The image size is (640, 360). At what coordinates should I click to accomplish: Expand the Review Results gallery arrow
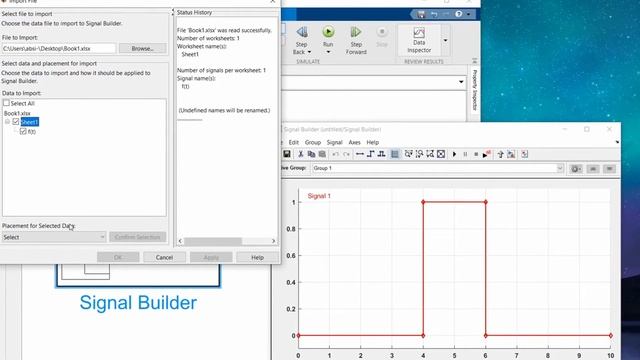pos(445,40)
